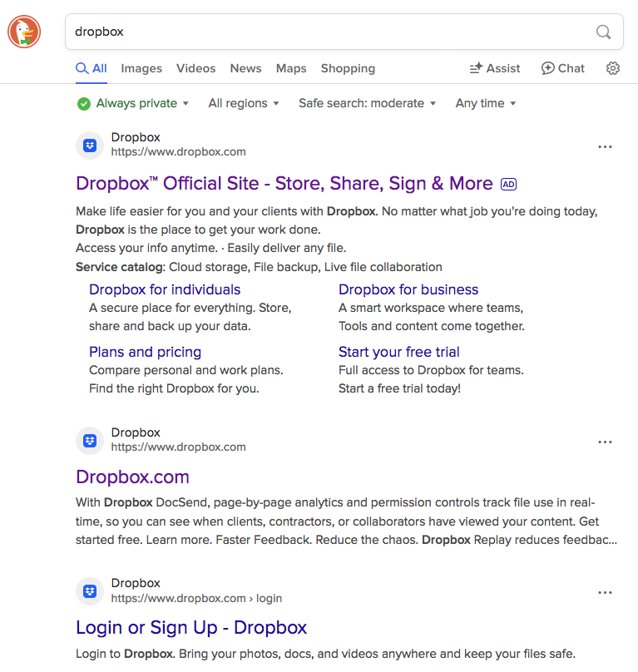Open more options for Dropbox.com result
Viewport: 638px width, 672px height.
605,442
